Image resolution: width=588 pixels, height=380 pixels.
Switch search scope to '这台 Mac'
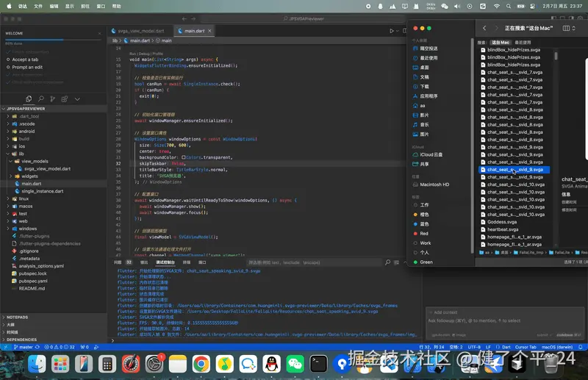coord(500,42)
